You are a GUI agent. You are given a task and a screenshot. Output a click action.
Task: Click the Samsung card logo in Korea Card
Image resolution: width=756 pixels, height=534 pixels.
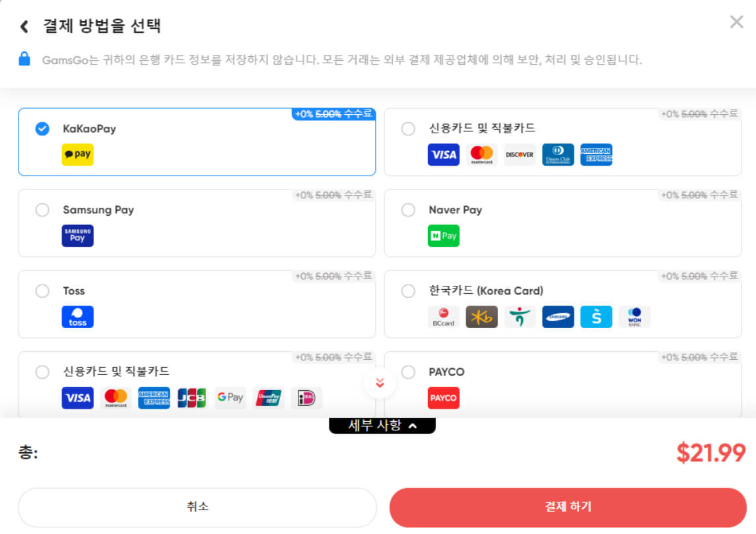tap(558, 317)
